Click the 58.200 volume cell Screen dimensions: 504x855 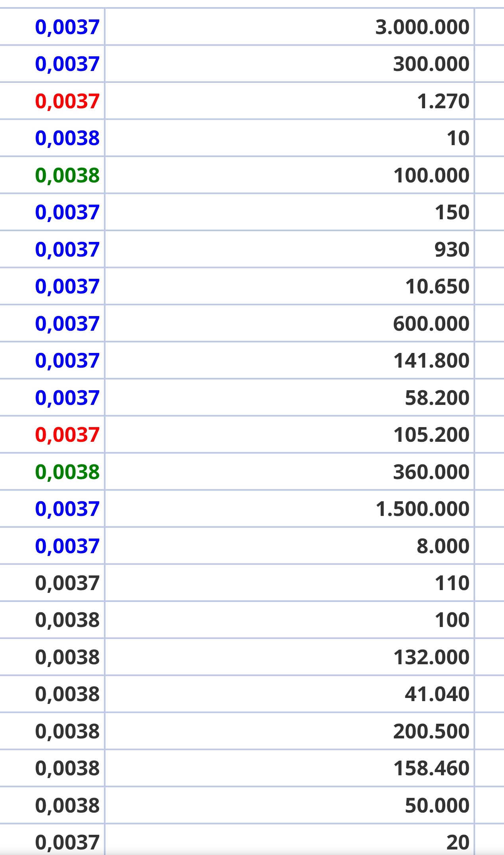click(289, 397)
